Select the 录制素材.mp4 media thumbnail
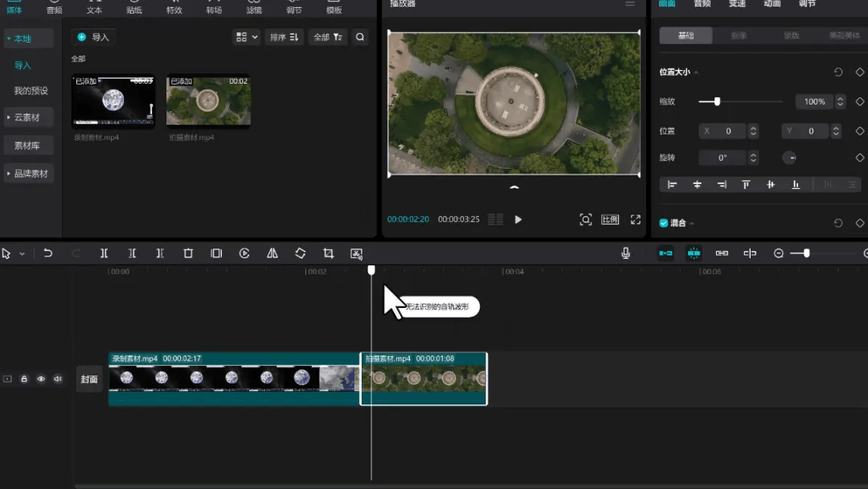This screenshot has width=868, height=489. 113,101
